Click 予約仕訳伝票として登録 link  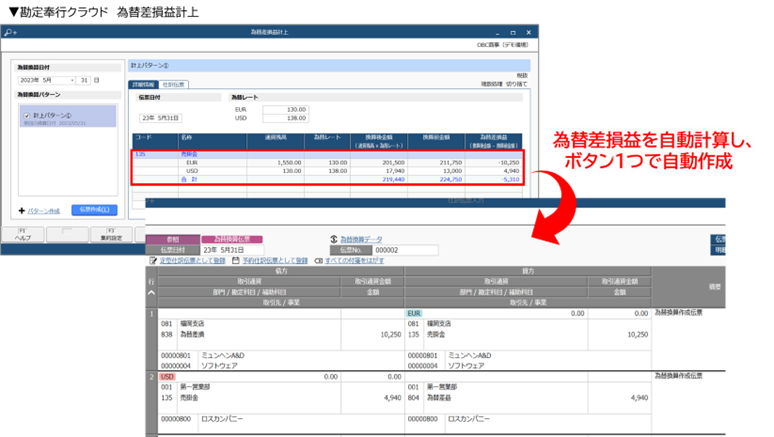click(x=275, y=261)
